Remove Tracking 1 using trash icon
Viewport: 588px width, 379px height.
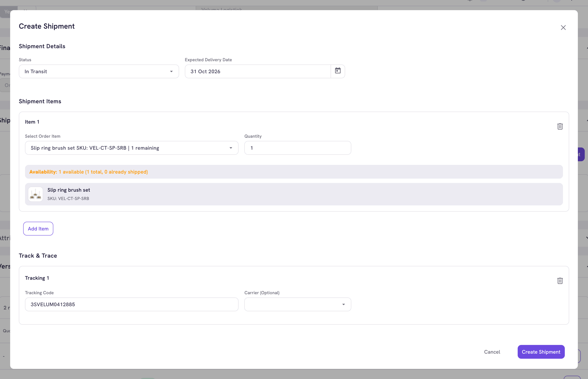click(x=560, y=281)
